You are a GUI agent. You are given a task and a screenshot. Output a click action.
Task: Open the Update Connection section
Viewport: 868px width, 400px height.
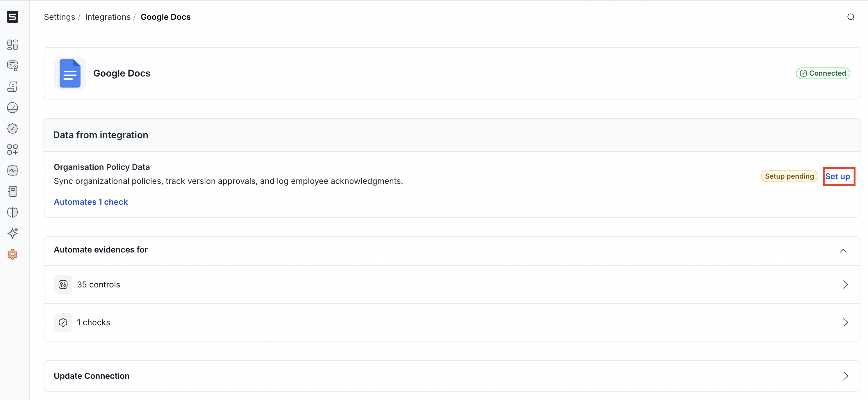(845, 376)
